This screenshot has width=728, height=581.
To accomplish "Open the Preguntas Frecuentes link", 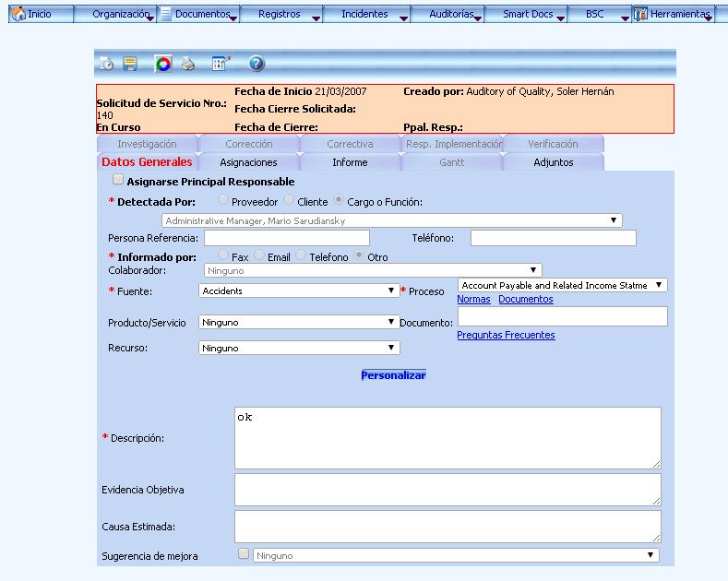I will coord(506,335).
